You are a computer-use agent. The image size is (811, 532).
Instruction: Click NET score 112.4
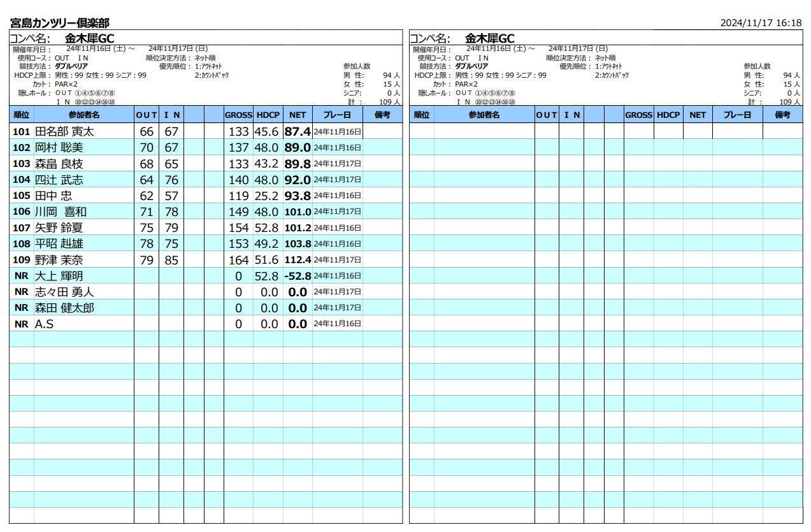point(298,260)
